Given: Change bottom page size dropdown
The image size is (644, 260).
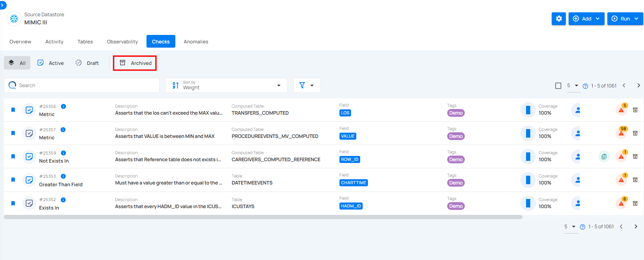Looking at the screenshot, I should [x=570, y=226].
